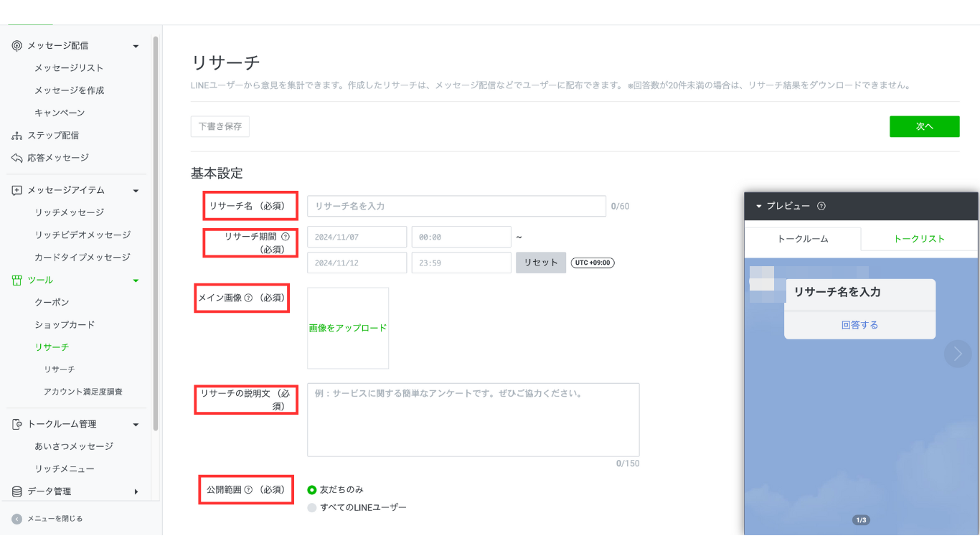Click the close-menu arrow circle icon
The height and width of the screenshot is (551, 980).
(17, 519)
